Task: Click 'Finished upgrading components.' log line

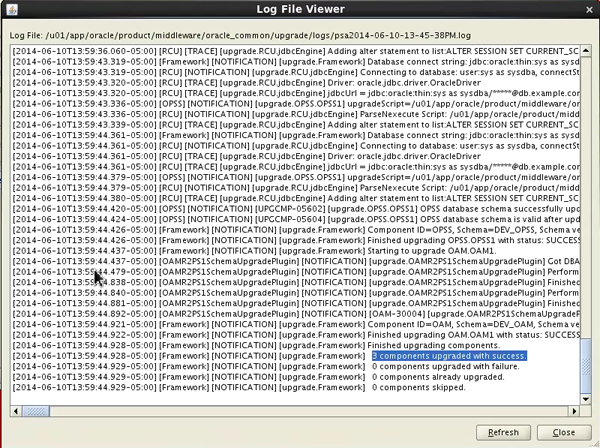Action: (256, 345)
